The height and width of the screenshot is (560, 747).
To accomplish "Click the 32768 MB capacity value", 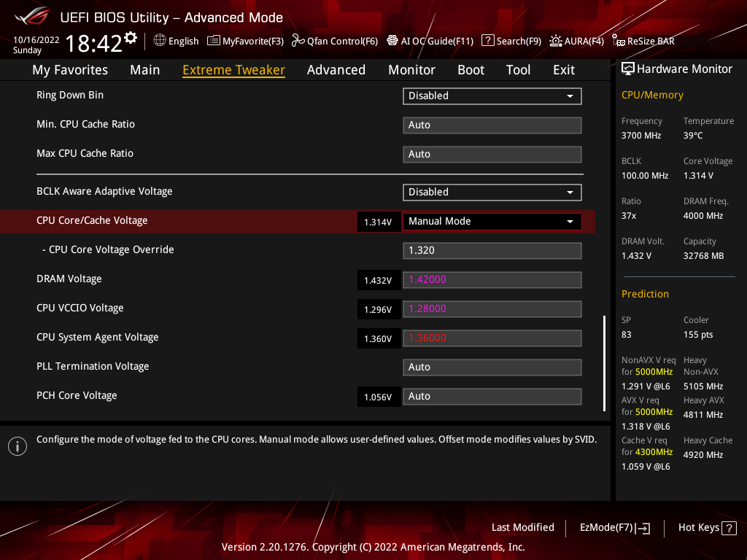I will (x=704, y=256).
